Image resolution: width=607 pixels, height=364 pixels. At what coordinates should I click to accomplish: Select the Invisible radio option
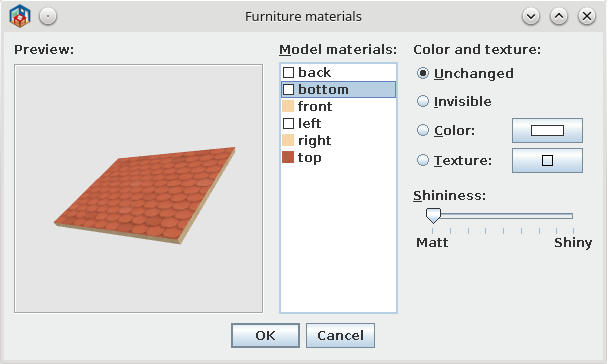click(x=423, y=101)
